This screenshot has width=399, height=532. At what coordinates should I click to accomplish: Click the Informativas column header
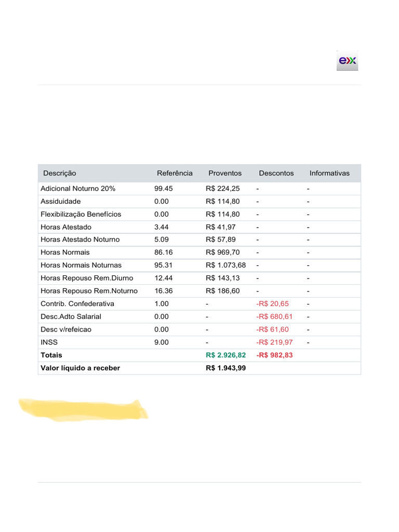click(329, 173)
